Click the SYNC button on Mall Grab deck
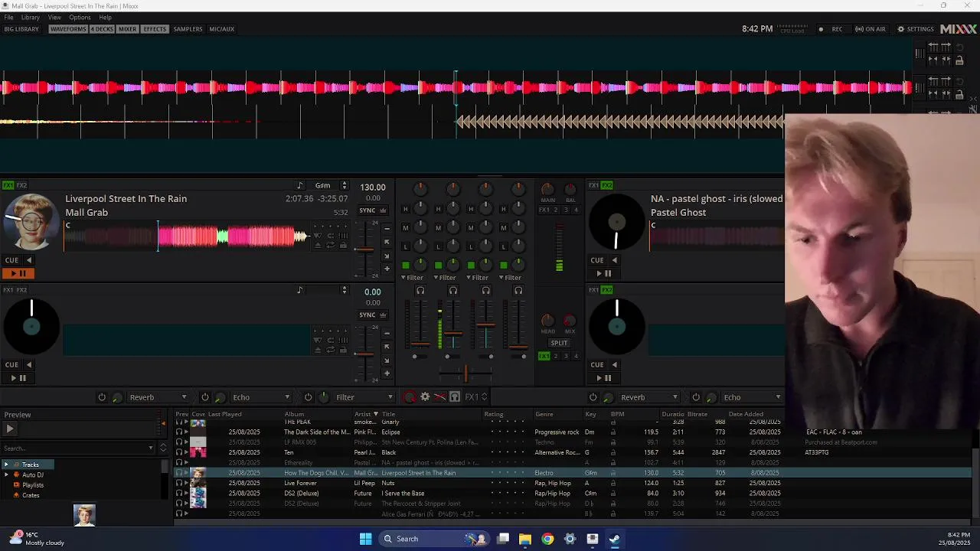Viewport: 980px width, 551px height. [367, 210]
